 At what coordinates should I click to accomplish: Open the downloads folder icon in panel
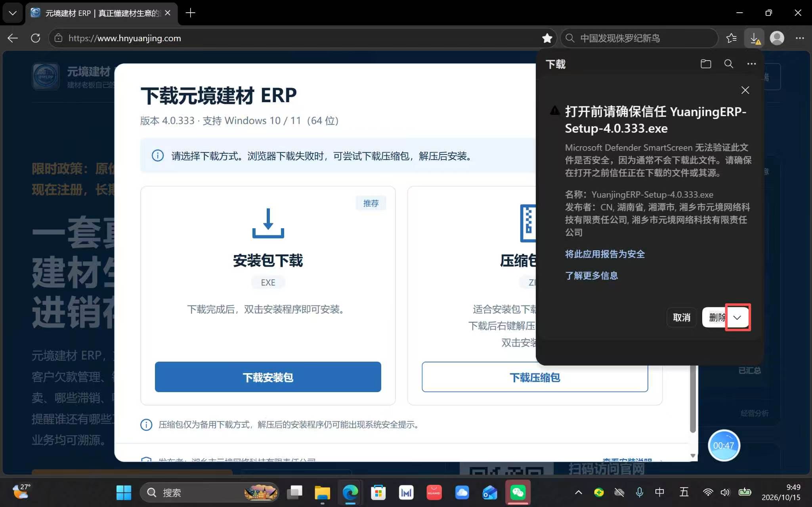click(x=706, y=64)
